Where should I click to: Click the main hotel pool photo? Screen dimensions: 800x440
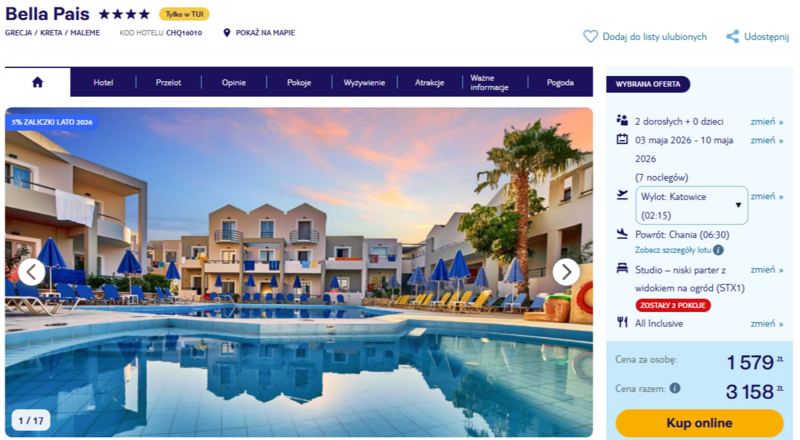[x=299, y=272]
